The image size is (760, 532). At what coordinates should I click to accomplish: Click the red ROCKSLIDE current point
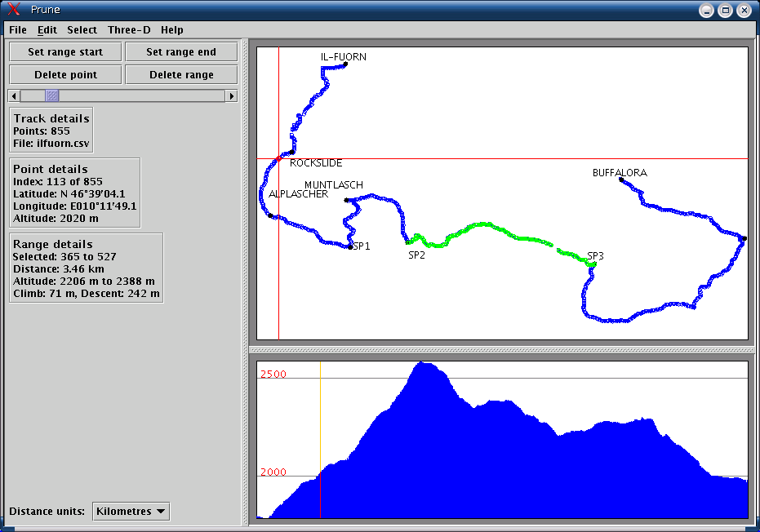pos(278,158)
